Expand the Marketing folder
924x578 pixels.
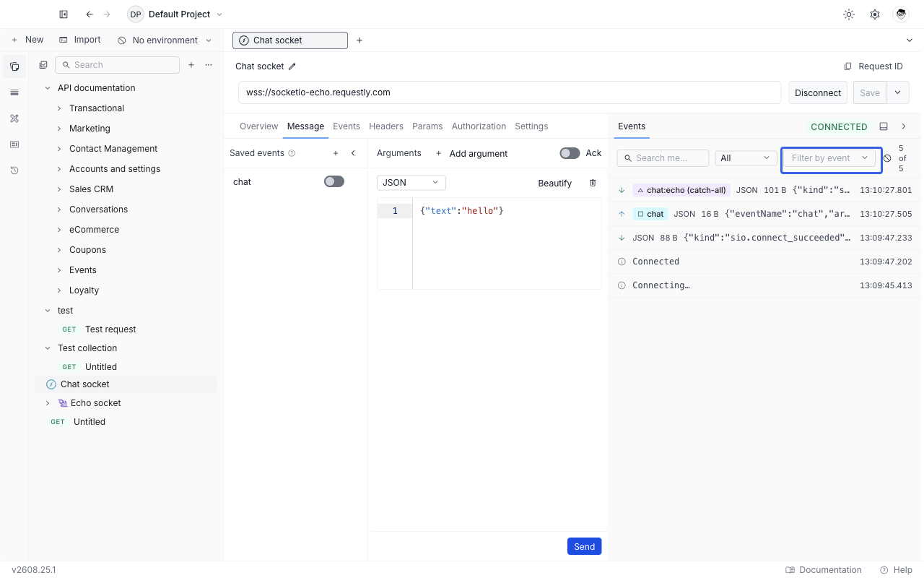pyautogui.click(x=59, y=129)
